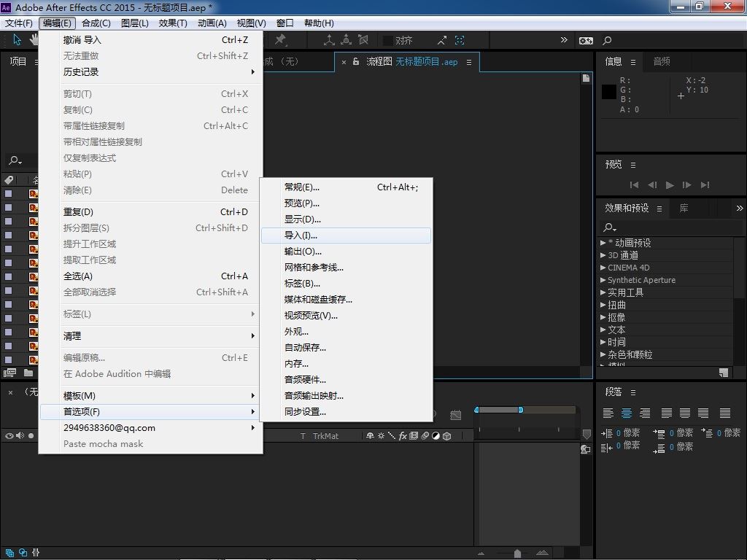Select the Selection arrow tool
Image resolution: width=747 pixels, height=560 pixels.
(x=18, y=40)
